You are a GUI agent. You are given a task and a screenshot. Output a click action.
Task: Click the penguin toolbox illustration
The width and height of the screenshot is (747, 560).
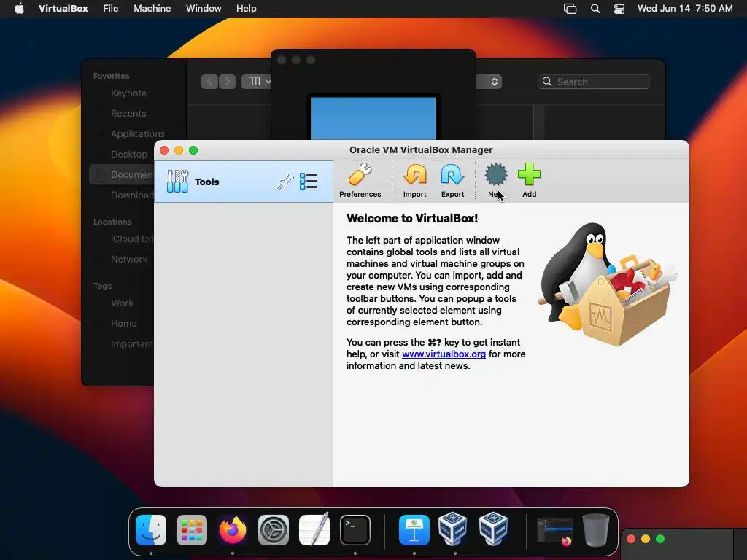(607, 285)
